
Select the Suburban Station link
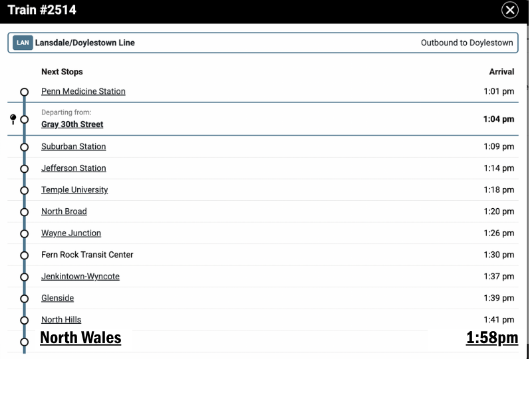pos(73,146)
